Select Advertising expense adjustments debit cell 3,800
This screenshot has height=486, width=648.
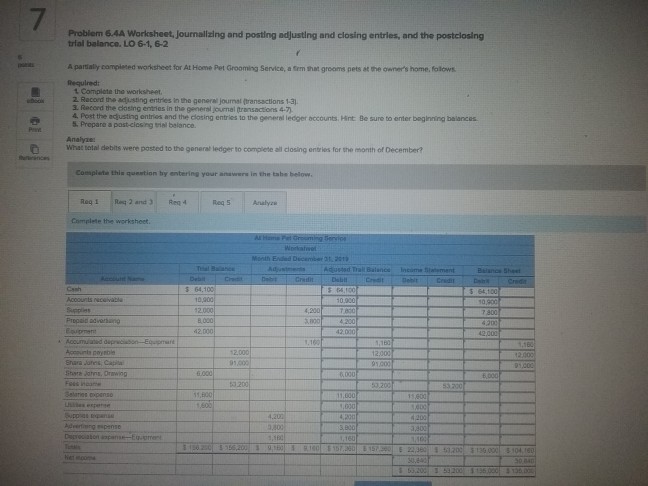click(x=268, y=426)
